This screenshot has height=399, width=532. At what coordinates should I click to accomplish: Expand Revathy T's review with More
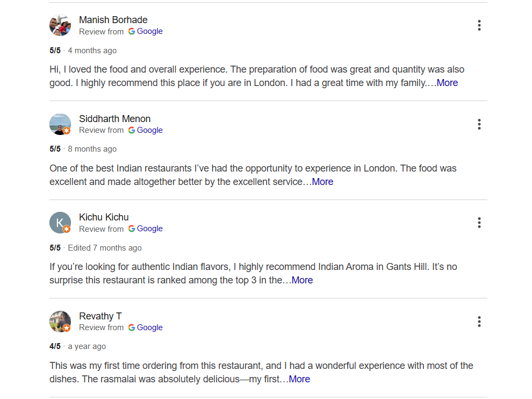point(299,379)
